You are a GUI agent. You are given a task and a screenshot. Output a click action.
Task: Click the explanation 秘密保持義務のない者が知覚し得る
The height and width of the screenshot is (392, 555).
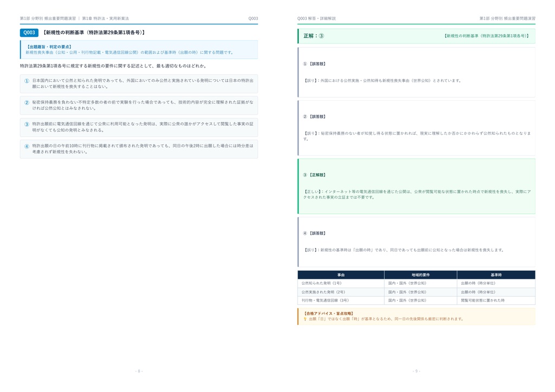point(417,136)
